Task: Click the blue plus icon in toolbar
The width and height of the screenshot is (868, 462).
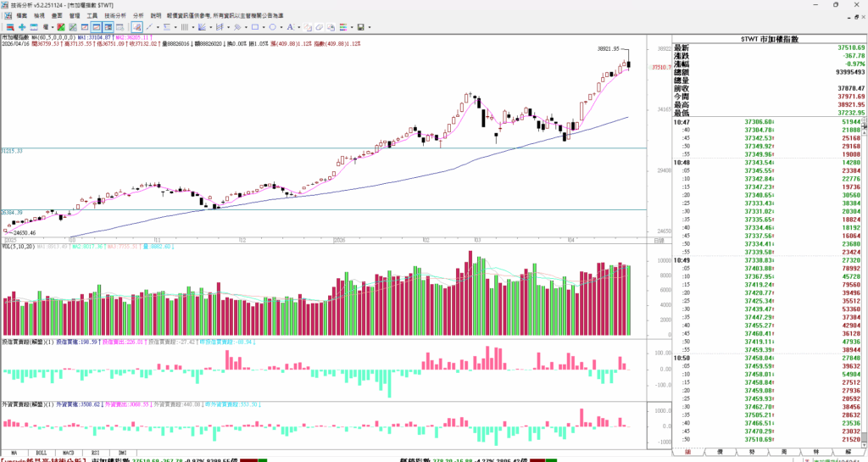Action: [22, 27]
